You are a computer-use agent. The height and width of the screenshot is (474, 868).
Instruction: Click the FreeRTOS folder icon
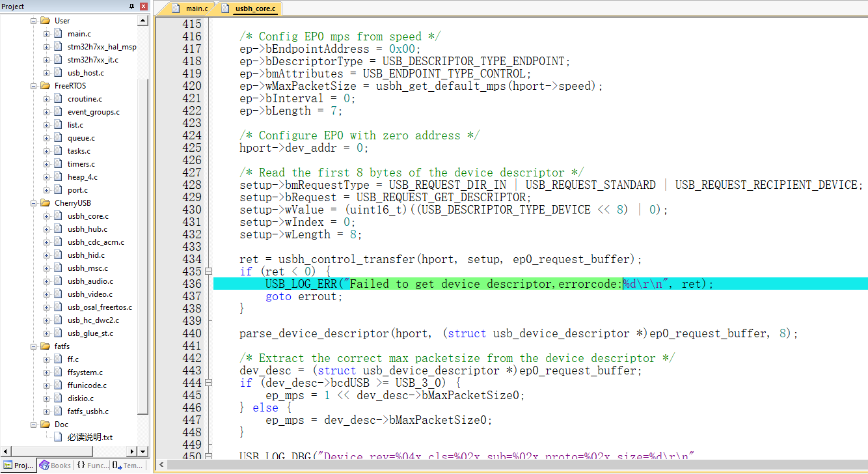coord(46,86)
